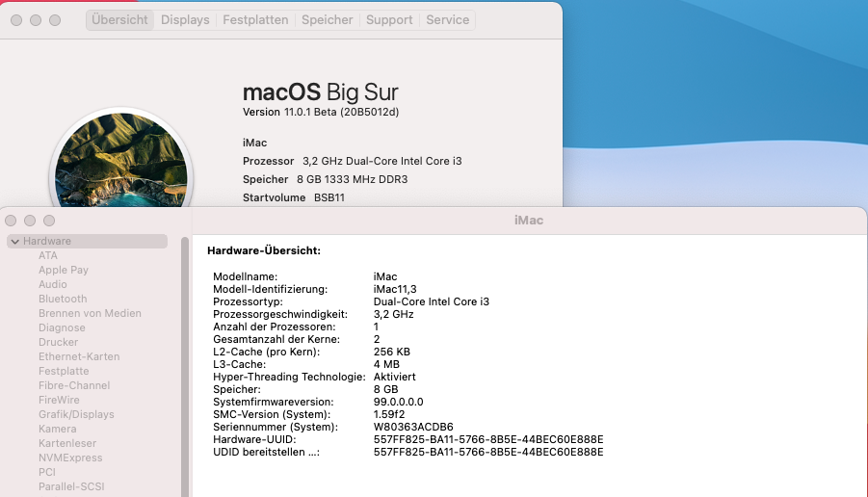Select Kartenleser in the sidebar
The image size is (868, 497).
click(x=67, y=443)
